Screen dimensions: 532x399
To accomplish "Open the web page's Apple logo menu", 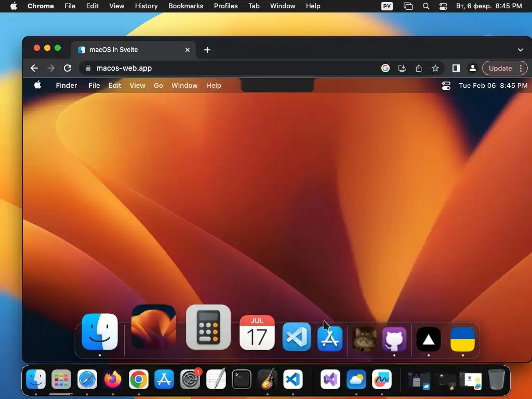I will pyautogui.click(x=37, y=85).
